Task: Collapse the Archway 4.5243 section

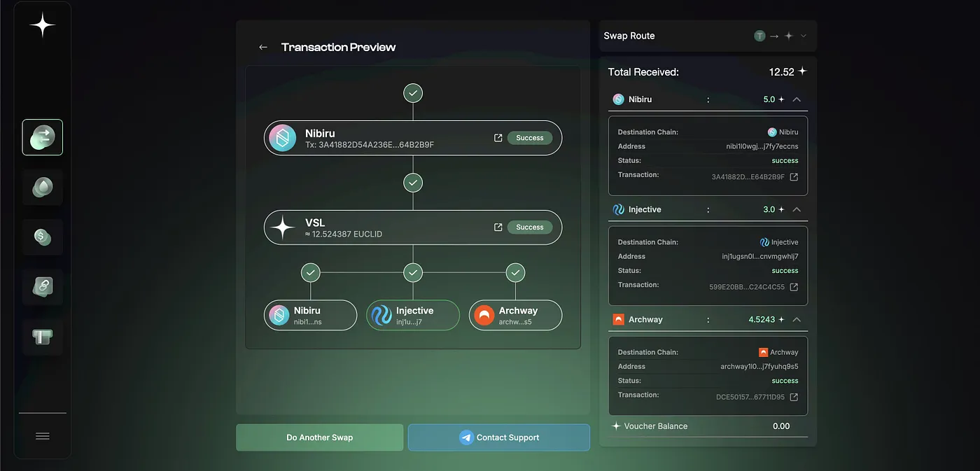Action: tap(797, 319)
